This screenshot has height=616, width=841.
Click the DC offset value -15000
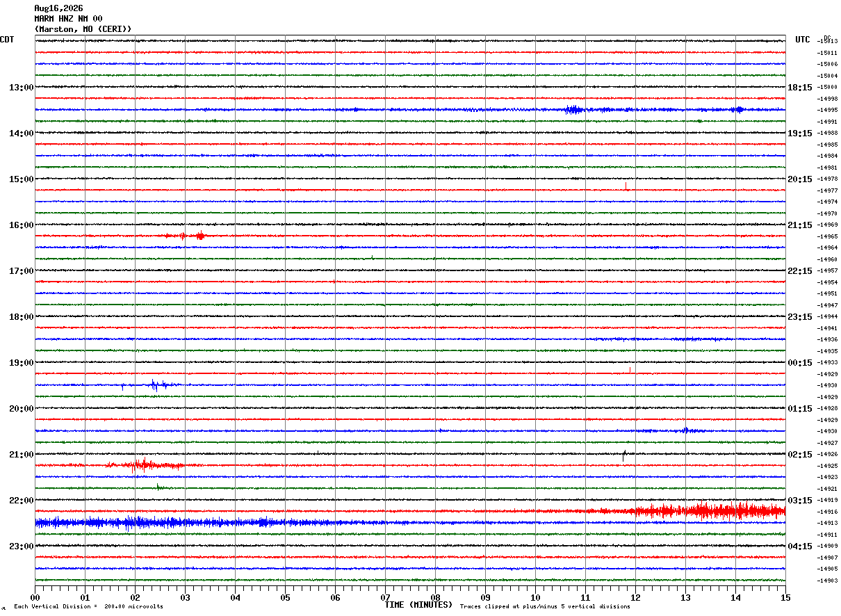pyautogui.click(x=827, y=88)
